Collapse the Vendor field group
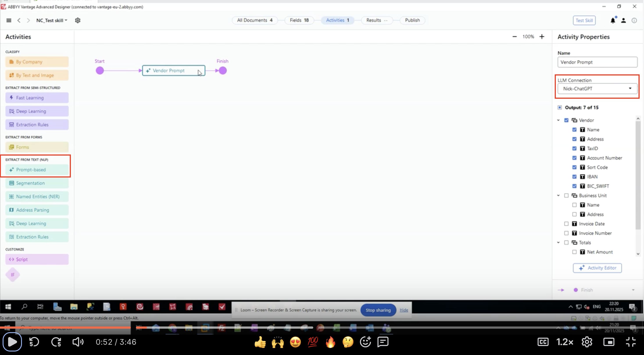644x355 pixels. (559, 120)
